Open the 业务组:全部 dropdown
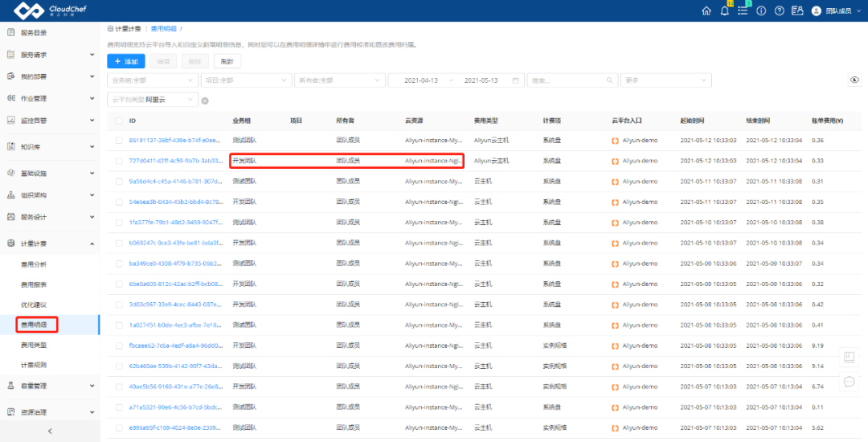Screen dimensions: 868x442 (x=152, y=80)
